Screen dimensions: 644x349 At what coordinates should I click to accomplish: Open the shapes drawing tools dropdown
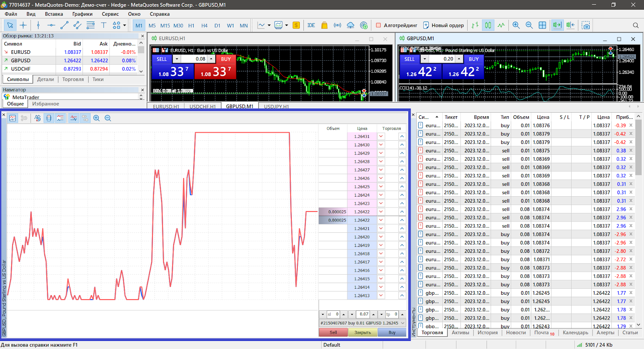(x=124, y=25)
